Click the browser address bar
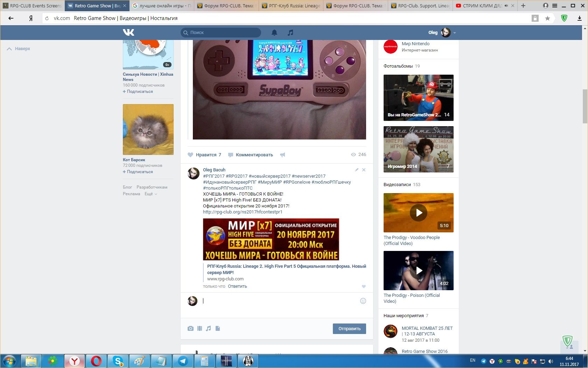The width and height of the screenshot is (588, 368). pyautogui.click(x=287, y=18)
